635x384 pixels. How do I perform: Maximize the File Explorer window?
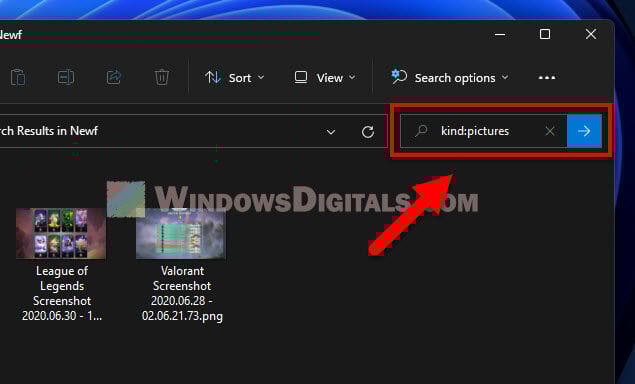coord(545,34)
